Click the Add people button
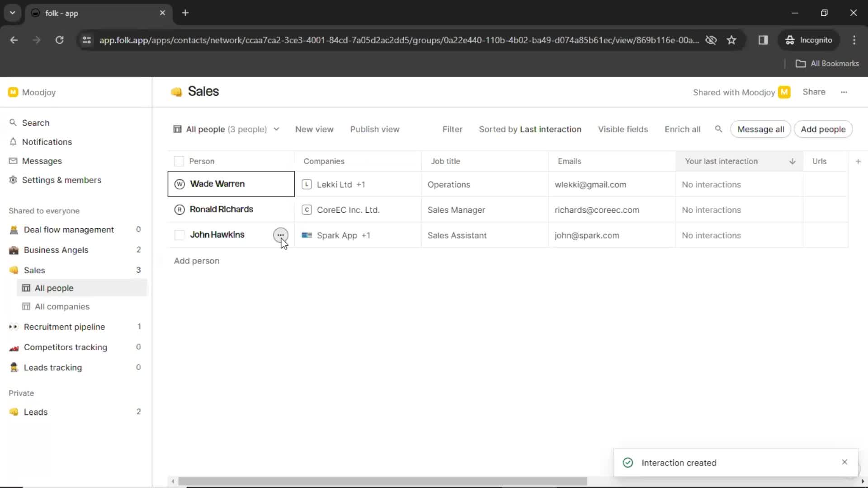 pyautogui.click(x=823, y=129)
